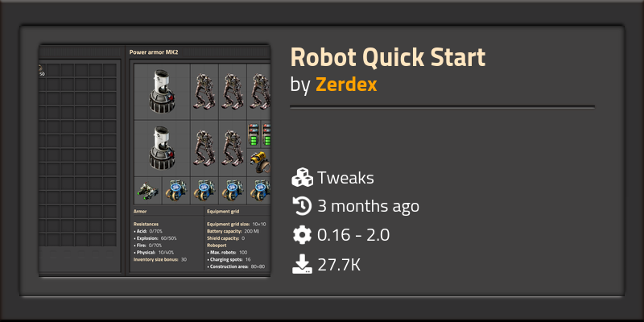Click the game version gear icon

pos(302,234)
